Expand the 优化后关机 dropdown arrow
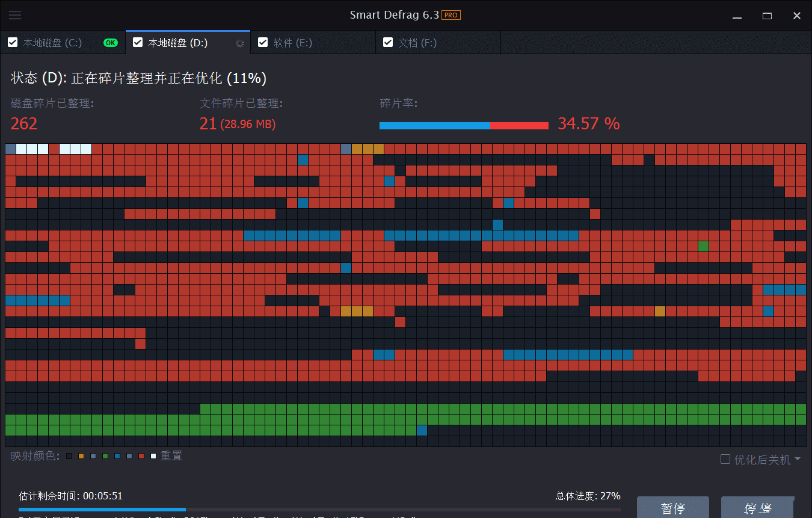Viewport: 812px width, 518px height. [798, 460]
